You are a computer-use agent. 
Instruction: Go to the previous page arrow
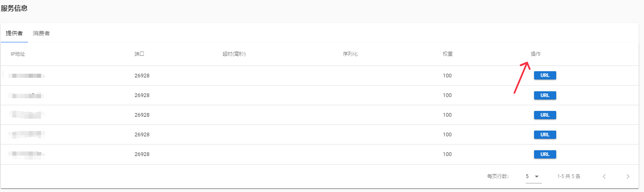(x=604, y=176)
